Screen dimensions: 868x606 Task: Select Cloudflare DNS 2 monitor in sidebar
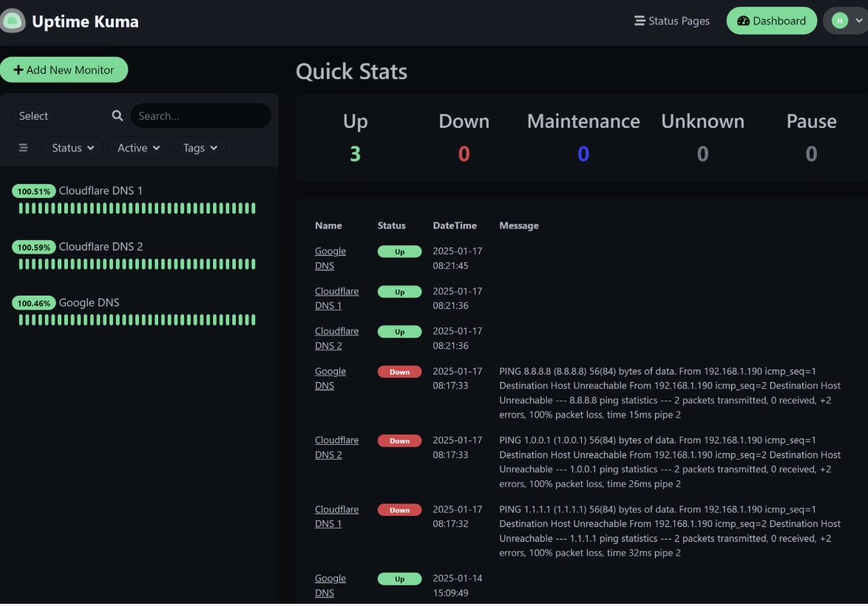(101, 246)
